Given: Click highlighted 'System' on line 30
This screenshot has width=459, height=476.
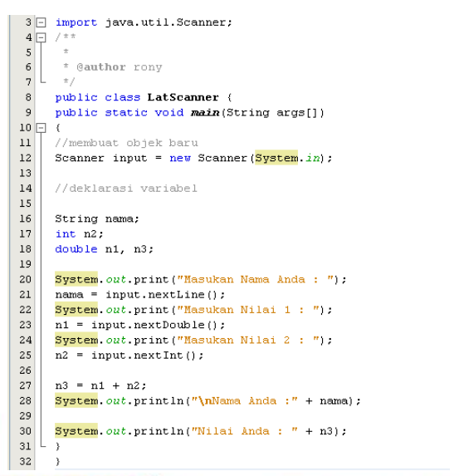Looking at the screenshot, I should 76,430.
